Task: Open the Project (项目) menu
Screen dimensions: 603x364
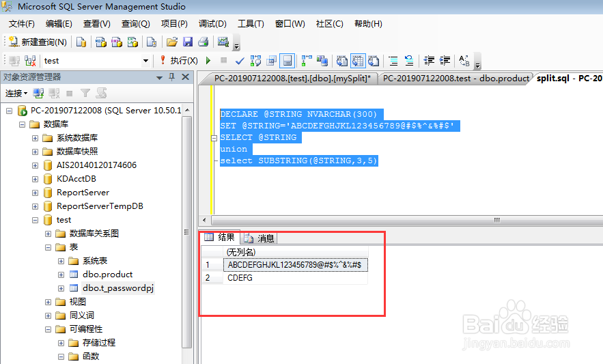Action: point(174,24)
